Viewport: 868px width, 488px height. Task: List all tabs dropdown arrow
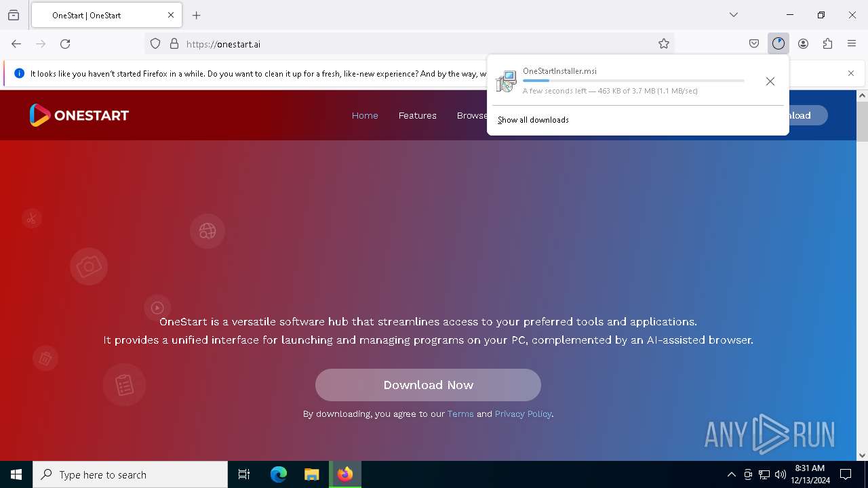tap(734, 15)
